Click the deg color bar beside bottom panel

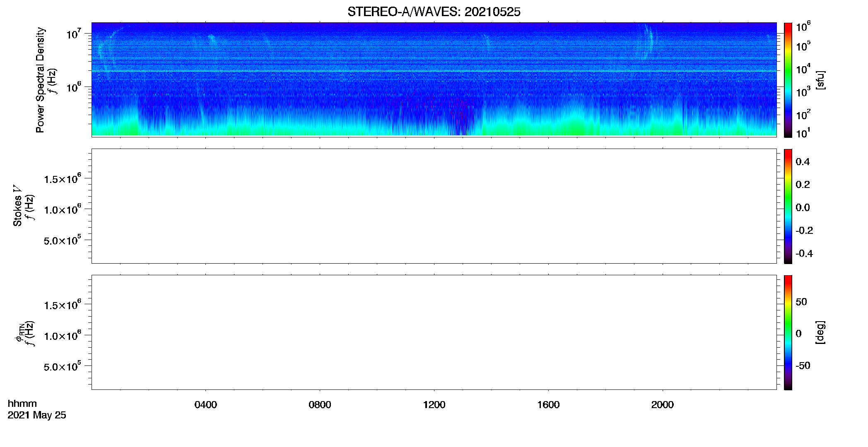click(x=788, y=332)
